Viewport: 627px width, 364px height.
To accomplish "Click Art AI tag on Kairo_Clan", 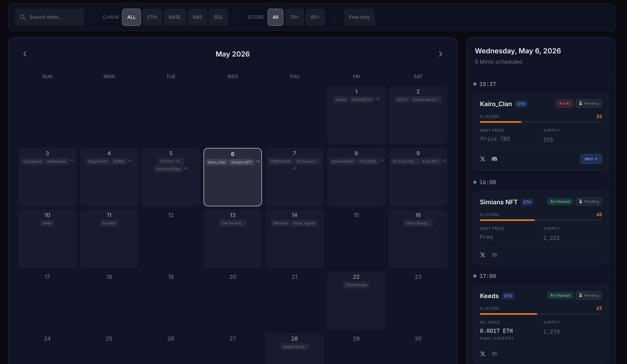I will (565, 103).
